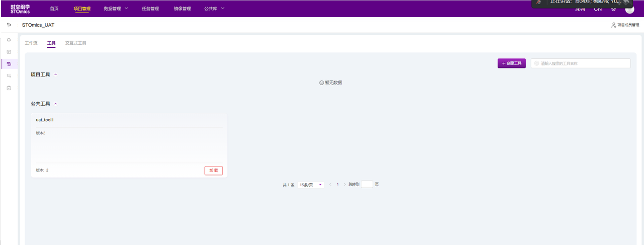The height and width of the screenshot is (245, 644).
Task: Open the clipboard-check icon in left sidebar
Action: coord(9,88)
